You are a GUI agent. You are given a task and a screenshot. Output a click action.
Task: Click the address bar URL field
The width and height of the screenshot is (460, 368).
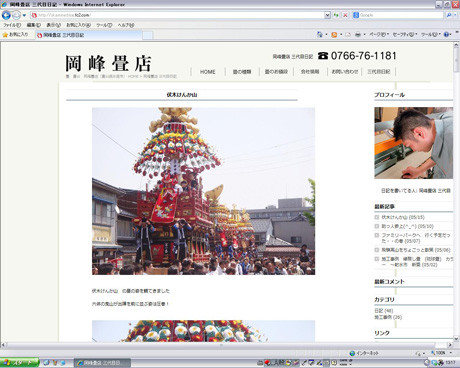click(x=177, y=15)
